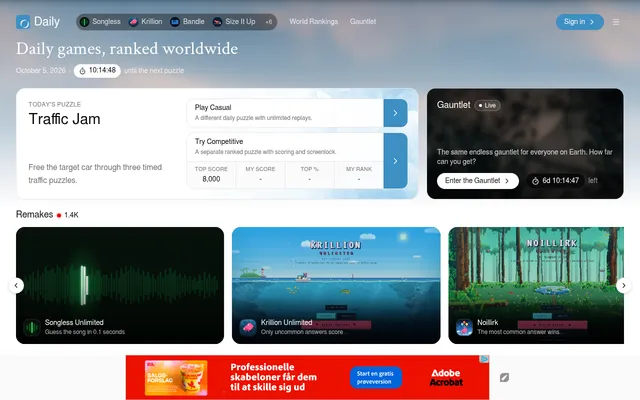Viewport: 640px width, 400px height.
Task: Click the 10:14:48 countdown timer pill
Action: [97, 71]
